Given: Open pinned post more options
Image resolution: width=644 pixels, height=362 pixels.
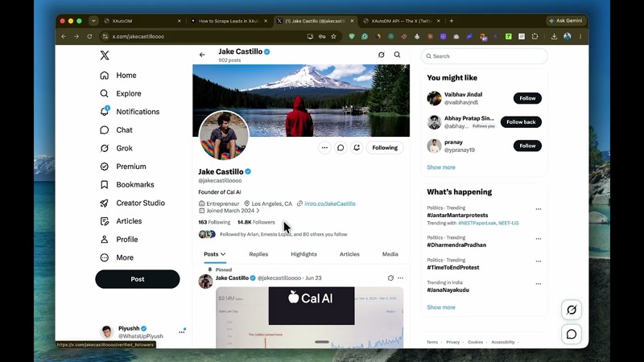Looking at the screenshot, I should point(400,278).
